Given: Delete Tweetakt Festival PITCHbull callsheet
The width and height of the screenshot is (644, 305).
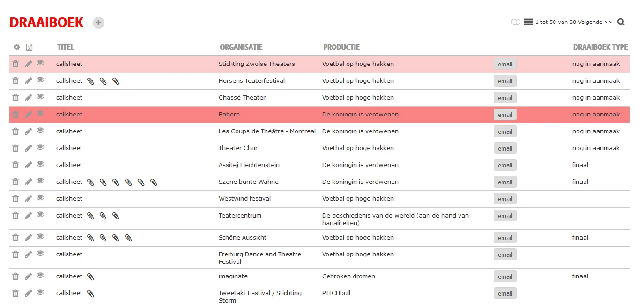Looking at the screenshot, I should [x=15, y=293].
